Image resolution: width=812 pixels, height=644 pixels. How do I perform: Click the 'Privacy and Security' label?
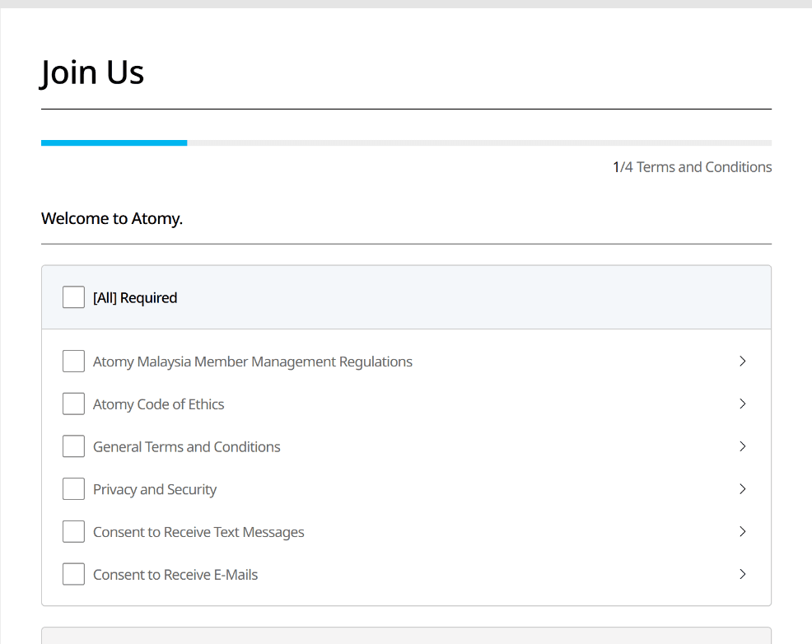155,490
